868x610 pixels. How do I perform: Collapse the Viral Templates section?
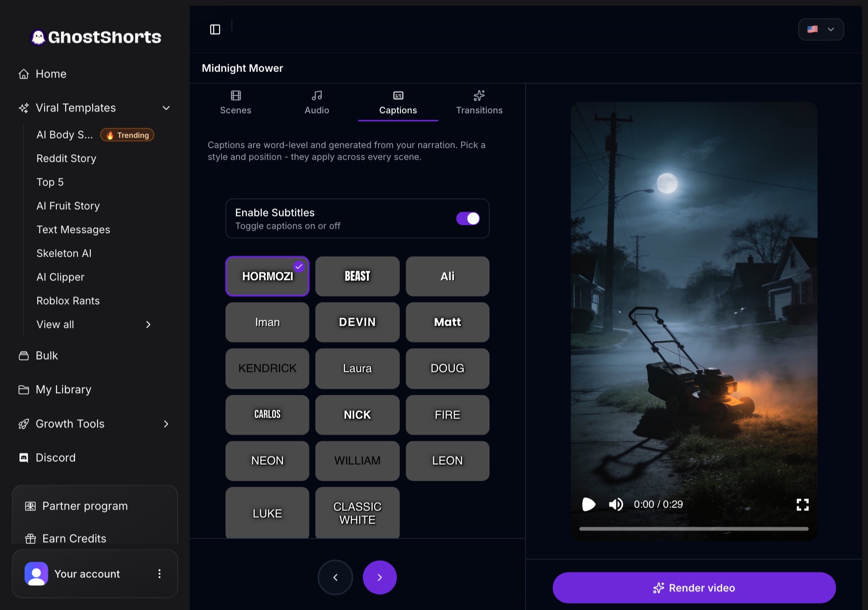coord(166,108)
